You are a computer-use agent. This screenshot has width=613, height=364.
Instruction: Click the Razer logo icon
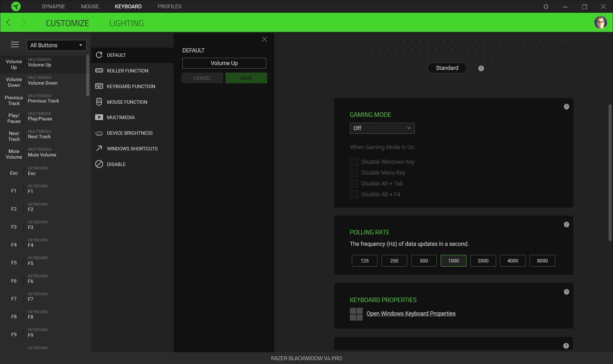coord(16,6)
